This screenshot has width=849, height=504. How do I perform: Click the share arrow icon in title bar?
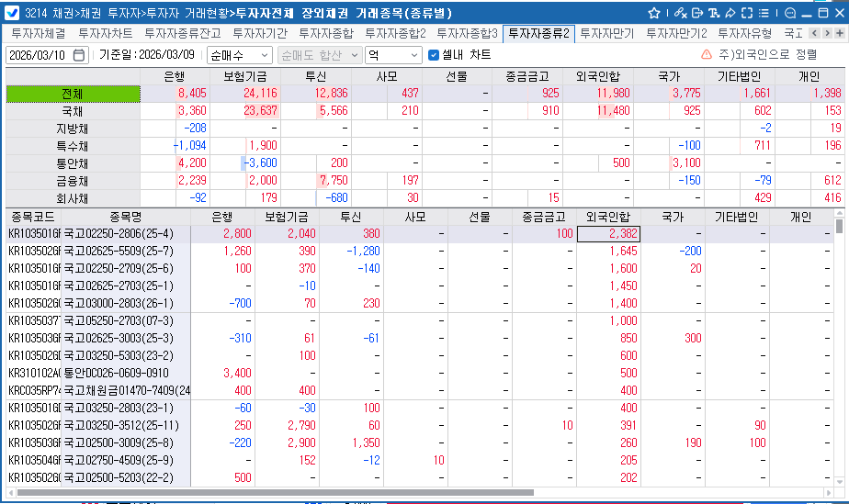pos(730,13)
